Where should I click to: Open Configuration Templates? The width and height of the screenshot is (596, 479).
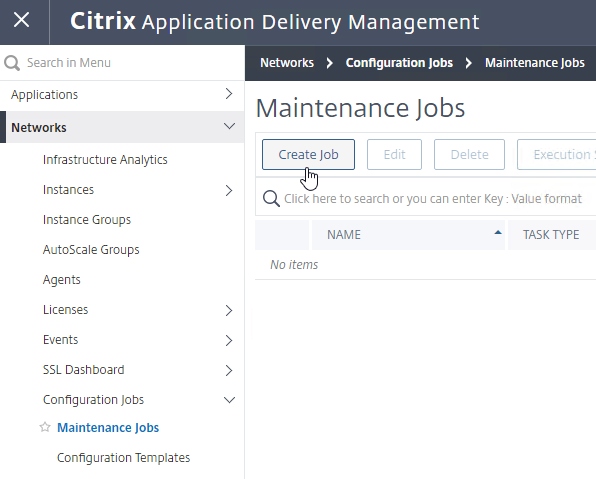pos(123,458)
